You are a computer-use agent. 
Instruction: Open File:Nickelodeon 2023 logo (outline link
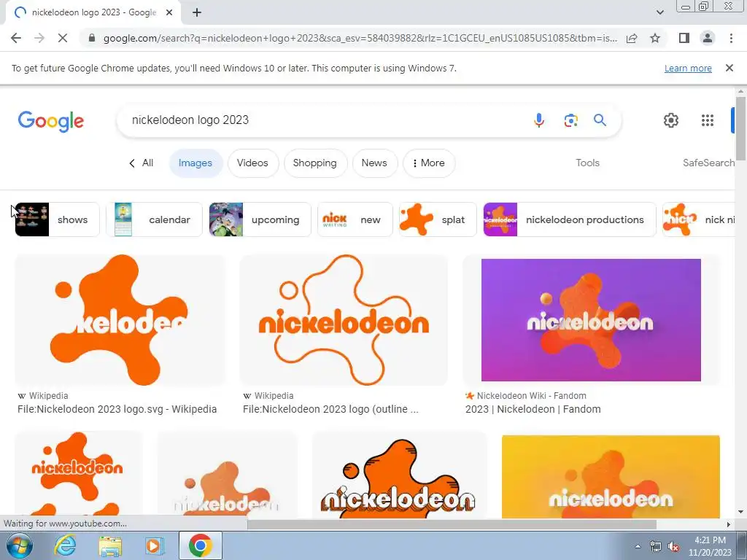coord(330,409)
